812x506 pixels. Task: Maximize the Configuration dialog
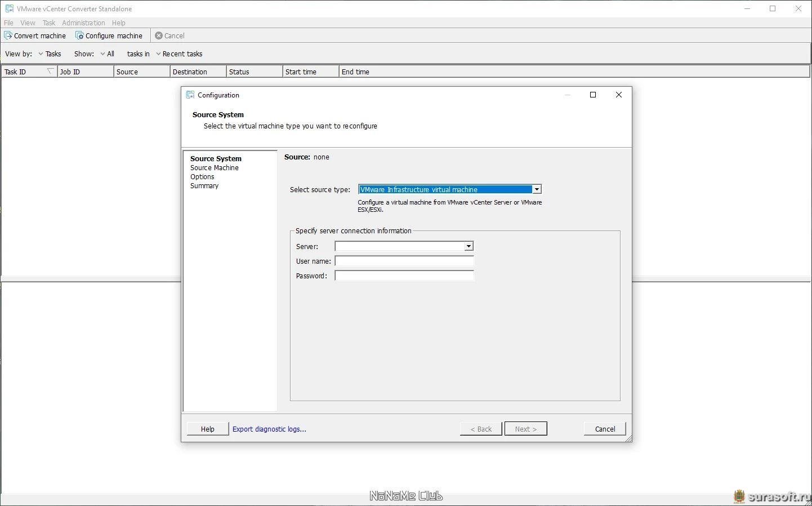click(592, 95)
